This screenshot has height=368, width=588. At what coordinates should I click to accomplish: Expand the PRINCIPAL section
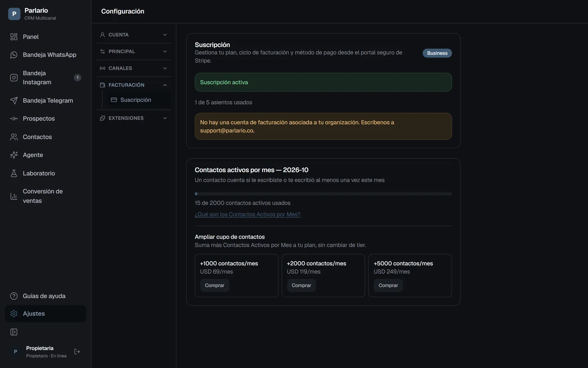click(x=134, y=52)
